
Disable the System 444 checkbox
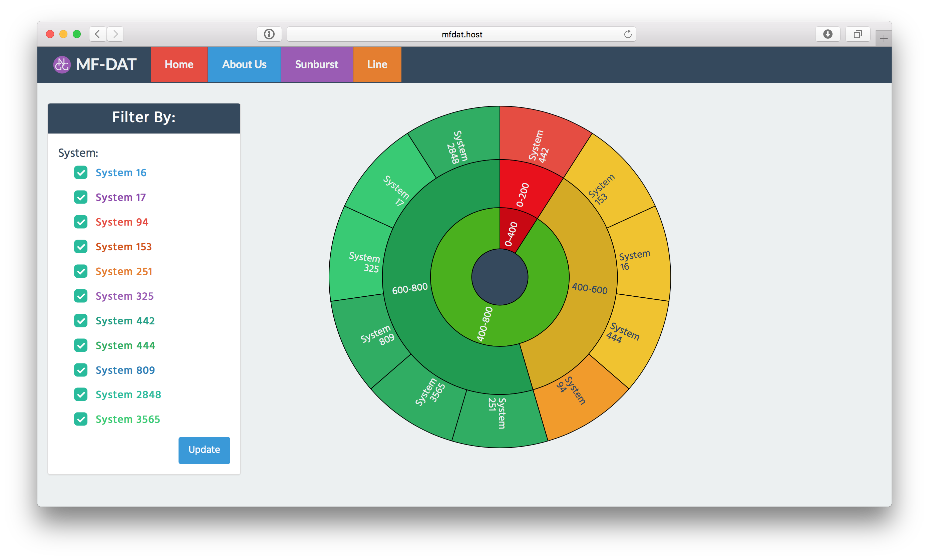tap(81, 345)
